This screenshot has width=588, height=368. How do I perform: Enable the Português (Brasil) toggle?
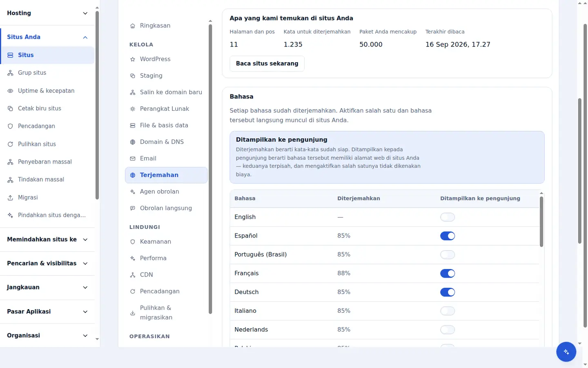tap(448, 255)
